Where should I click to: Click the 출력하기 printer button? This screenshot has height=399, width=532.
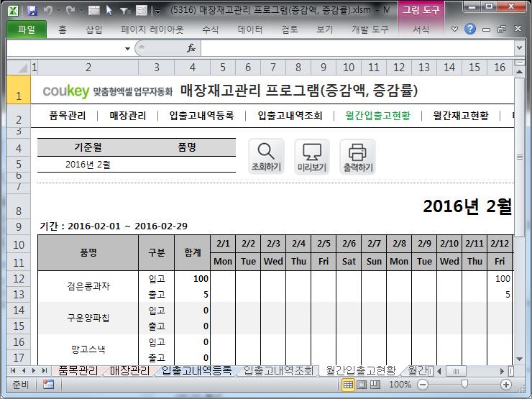coord(357,157)
